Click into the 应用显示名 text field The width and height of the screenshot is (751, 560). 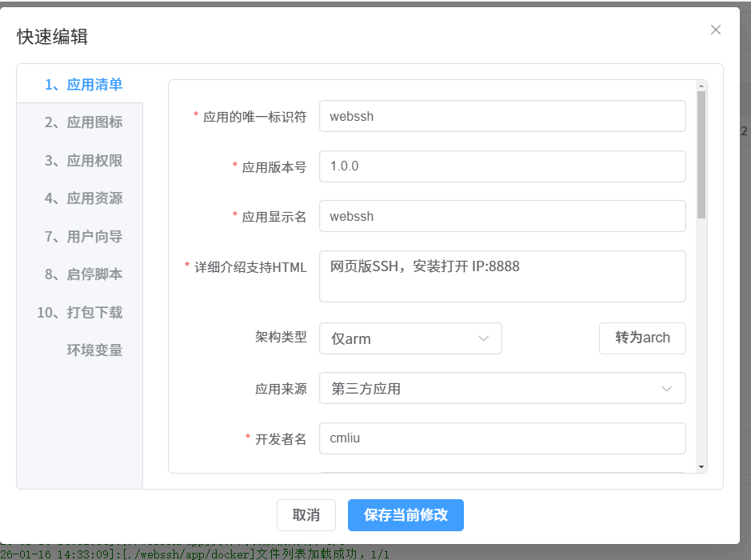(501, 216)
